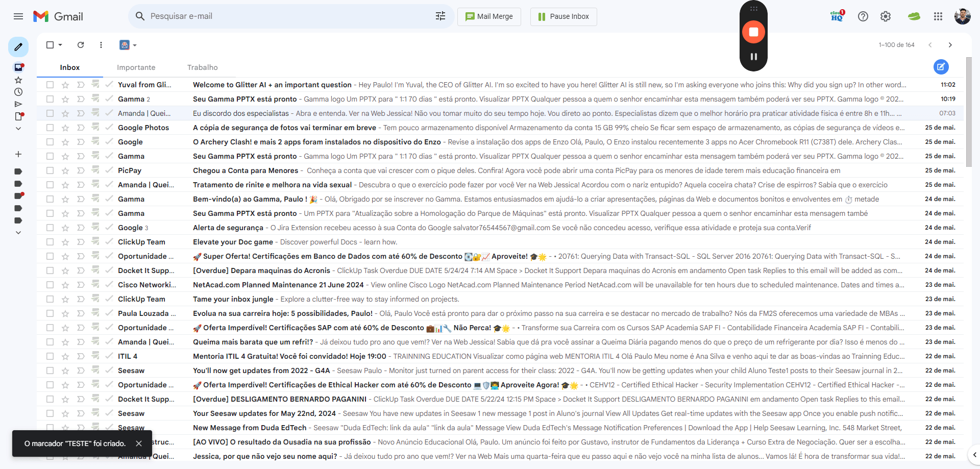This screenshot has width=980, height=469.
Task: Switch to the Importante tab
Action: point(136,67)
